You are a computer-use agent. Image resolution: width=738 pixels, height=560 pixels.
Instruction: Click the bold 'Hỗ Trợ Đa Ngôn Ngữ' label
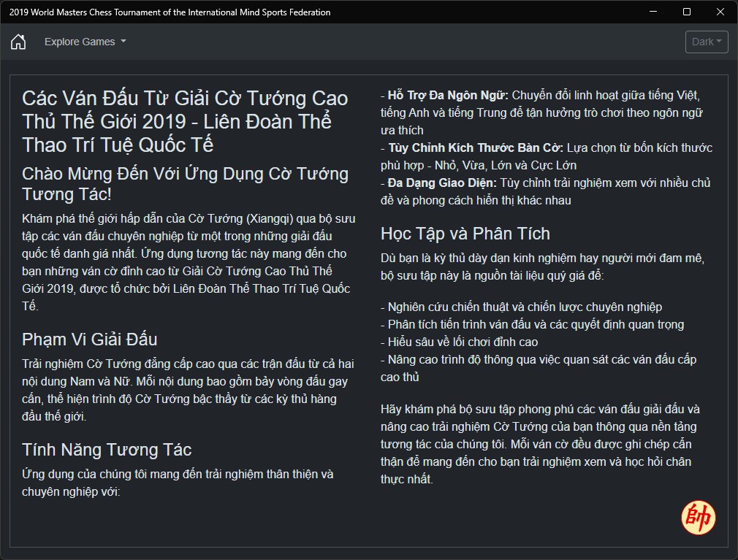(448, 96)
